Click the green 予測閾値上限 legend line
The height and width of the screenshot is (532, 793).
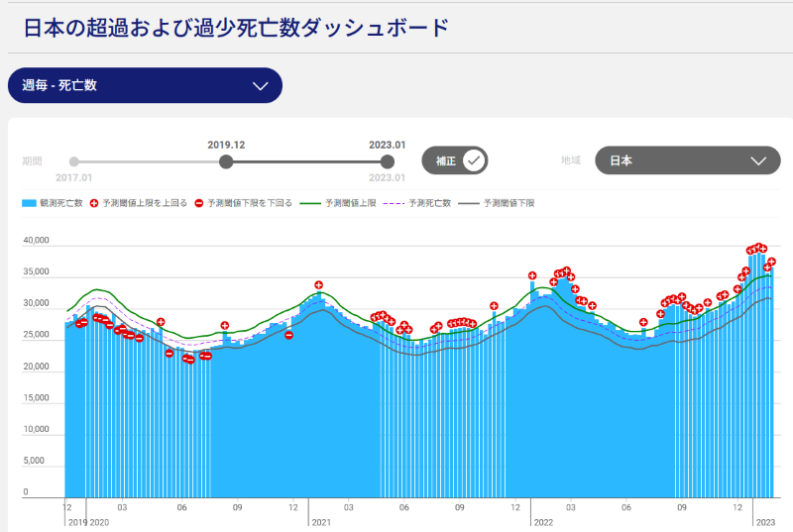(x=310, y=203)
